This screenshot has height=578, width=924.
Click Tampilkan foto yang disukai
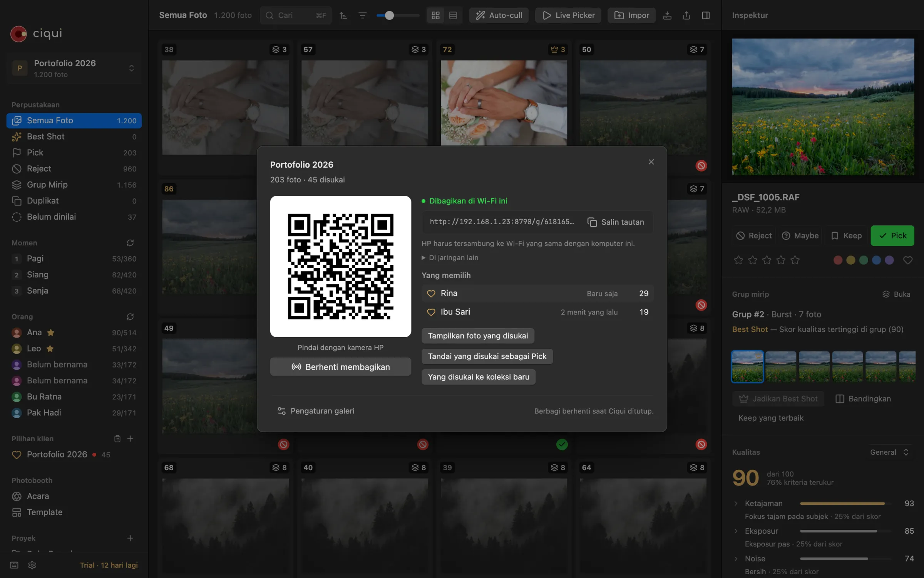478,336
